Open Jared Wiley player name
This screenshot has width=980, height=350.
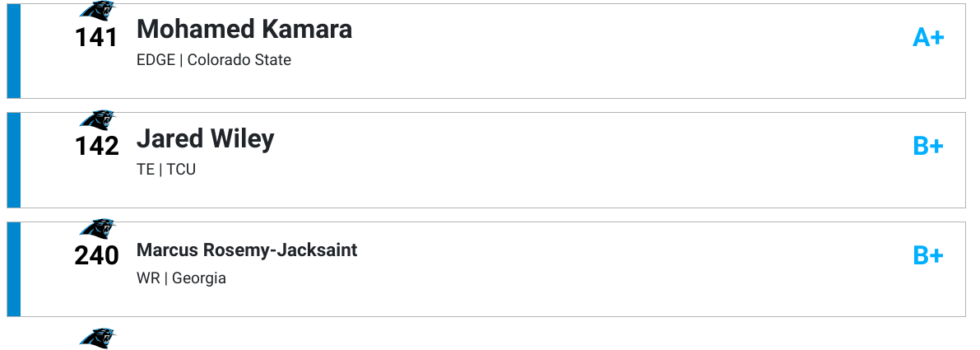point(205,138)
